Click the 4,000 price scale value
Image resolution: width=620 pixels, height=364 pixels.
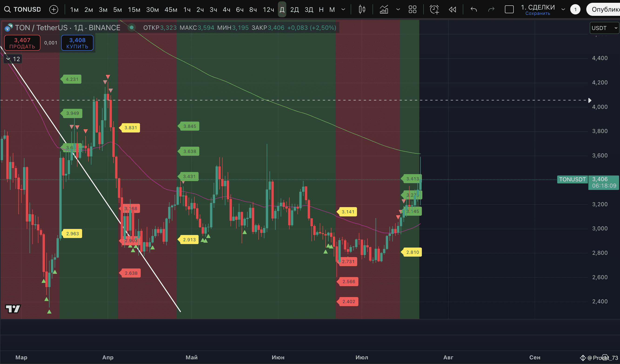[x=600, y=107]
